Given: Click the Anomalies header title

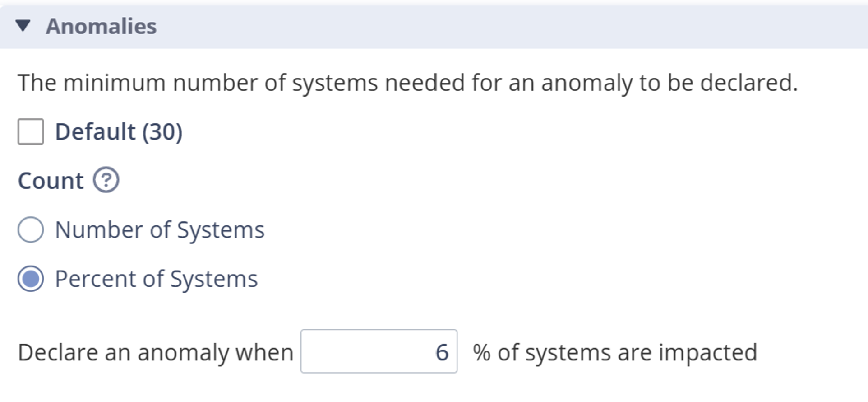Looking at the screenshot, I should click(x=101, y=26).
